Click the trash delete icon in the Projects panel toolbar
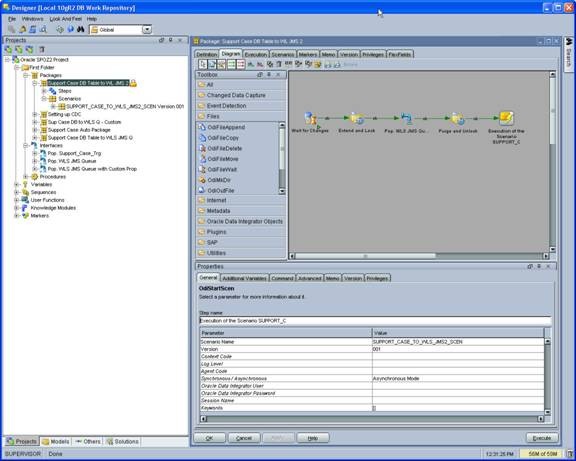 (42, 49)
